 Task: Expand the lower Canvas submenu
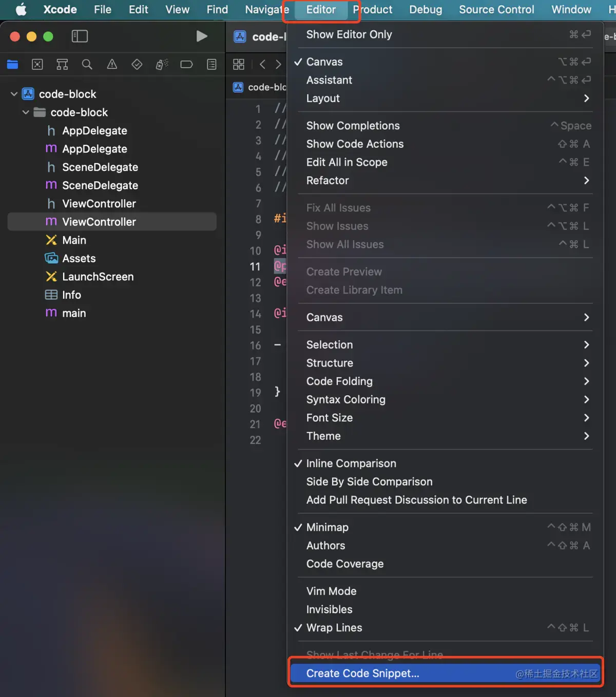coord(445,317)
